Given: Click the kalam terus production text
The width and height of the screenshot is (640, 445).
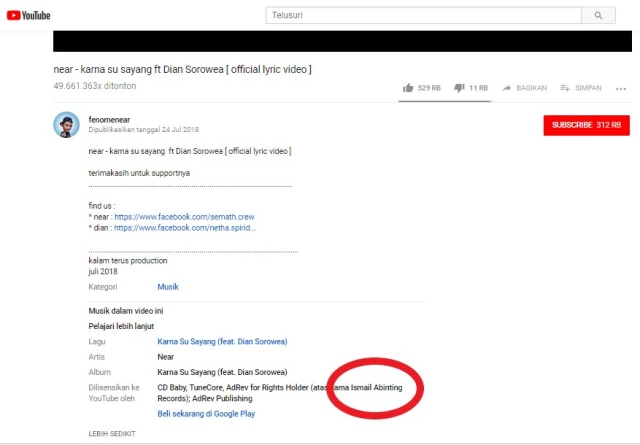Looking at the screenshot, I should pyautogui.click(x=128, y=260).
